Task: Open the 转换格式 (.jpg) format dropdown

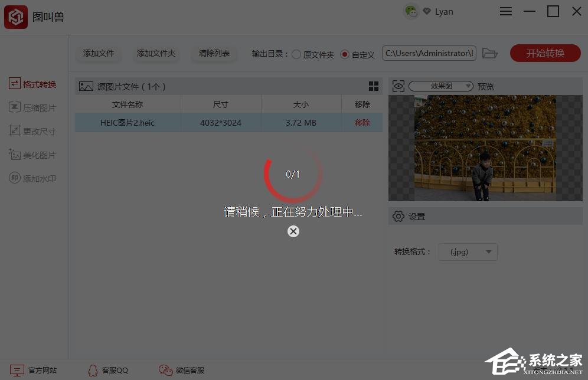Action: pos(468,251)
